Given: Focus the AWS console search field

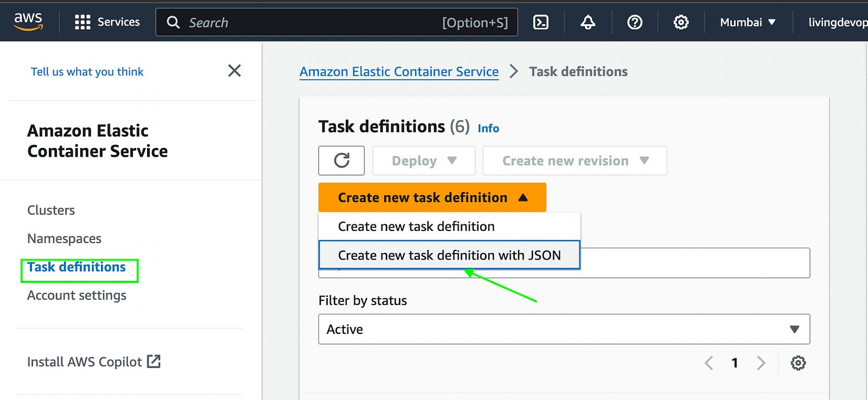Looking at the screenshot, I should [337, 22].
